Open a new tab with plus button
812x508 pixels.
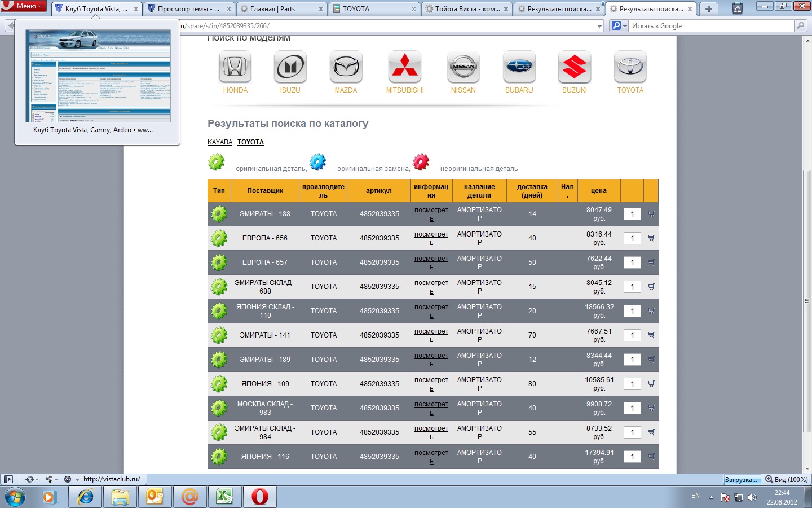[709, 8]
